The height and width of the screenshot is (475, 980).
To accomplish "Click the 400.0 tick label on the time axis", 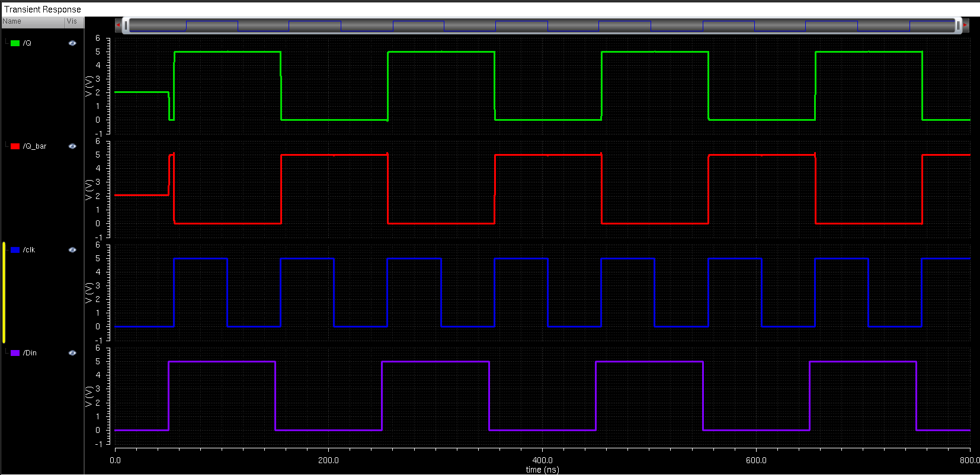I will click(x=542, y=460).
